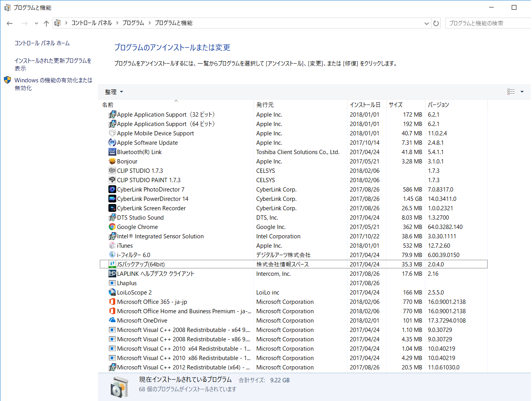The image size is (532, 401).
Task: Select the CyberLink PowerDirector 14 icon
Action: 112,199
